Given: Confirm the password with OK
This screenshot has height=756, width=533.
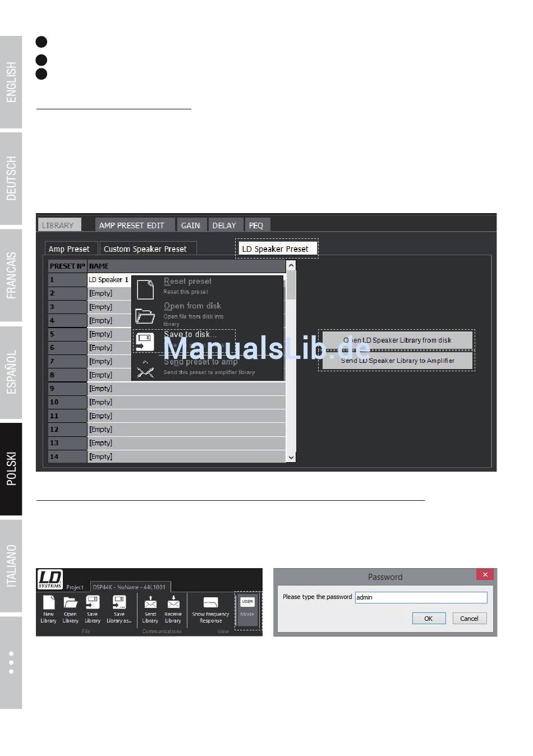Looking at the screenshot, I should coord(429,619).
